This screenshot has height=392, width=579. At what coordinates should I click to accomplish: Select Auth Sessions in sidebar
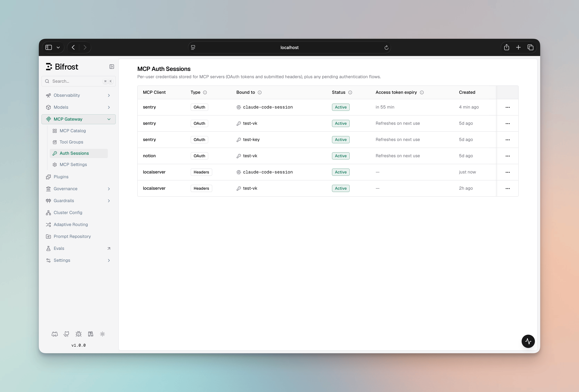pyautogui.click(x=79, y=153)
